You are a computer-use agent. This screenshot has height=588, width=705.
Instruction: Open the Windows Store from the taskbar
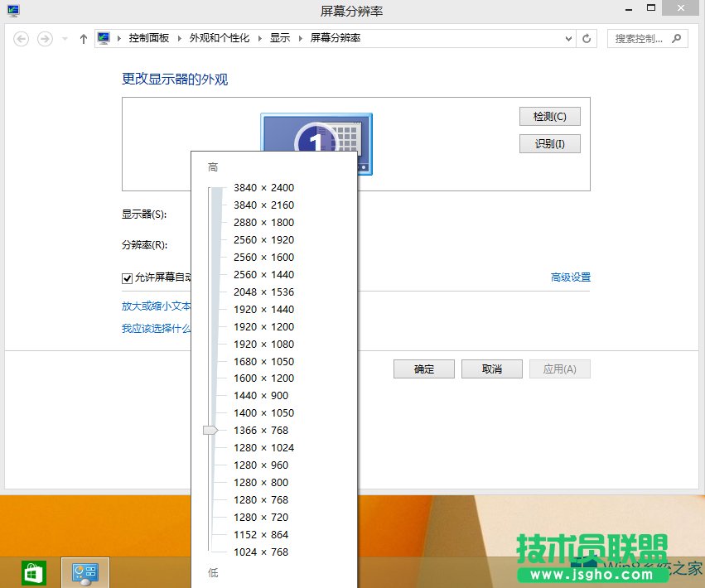click(x=33, y=571)
